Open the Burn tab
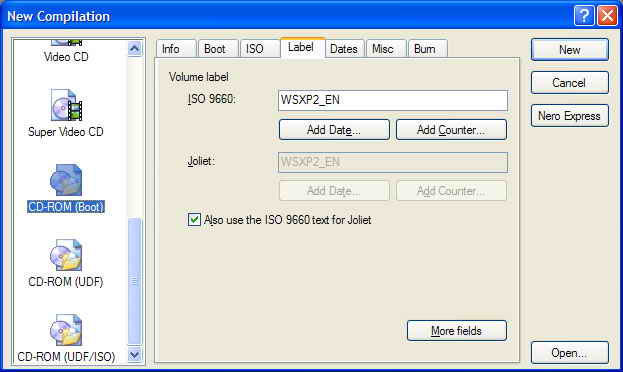623x372 pixels. point(425,49)
